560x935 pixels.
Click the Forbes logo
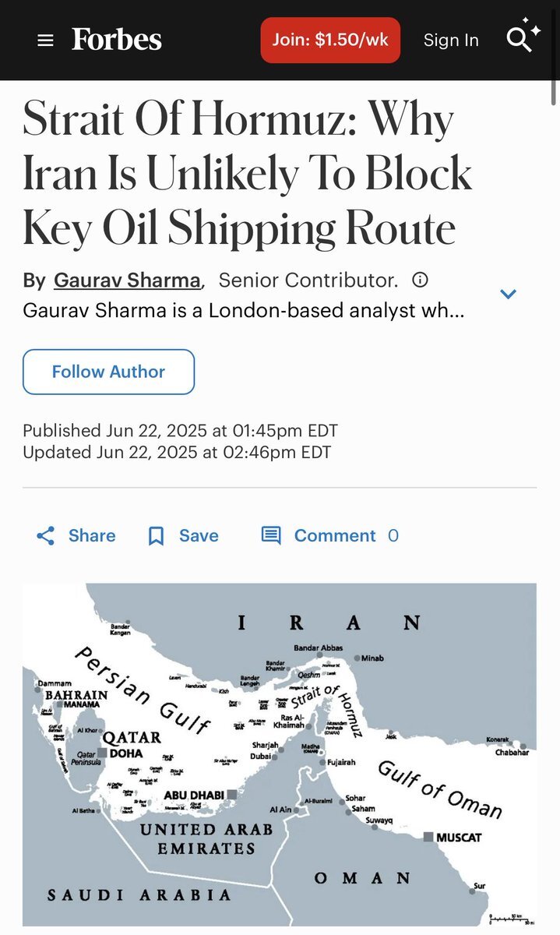coord(117,40)
